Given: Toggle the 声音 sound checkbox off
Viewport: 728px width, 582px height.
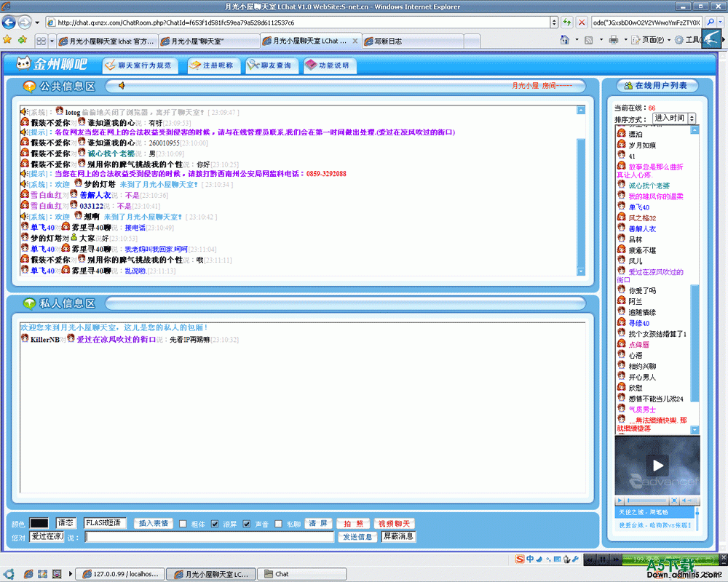Looking at the screenshot, I should (x=246, y=523).
